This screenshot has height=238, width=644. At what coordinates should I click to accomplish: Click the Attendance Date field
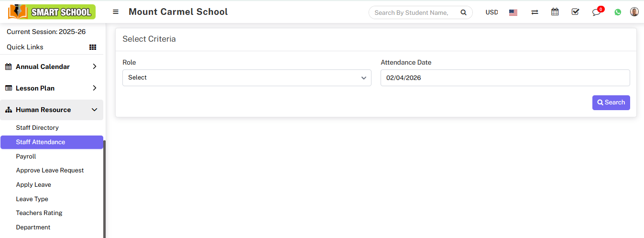click(x=505, y=78)
